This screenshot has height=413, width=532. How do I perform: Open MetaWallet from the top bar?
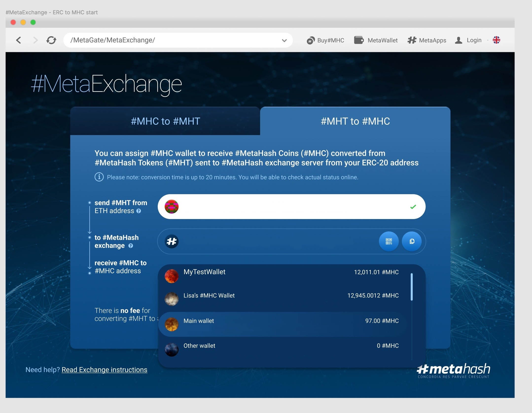[376, 40]
